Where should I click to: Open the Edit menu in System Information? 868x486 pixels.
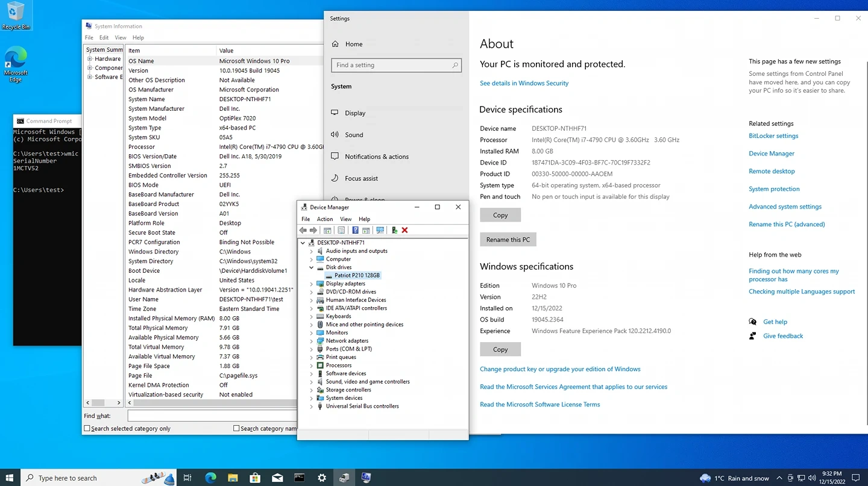coord(104,37)
